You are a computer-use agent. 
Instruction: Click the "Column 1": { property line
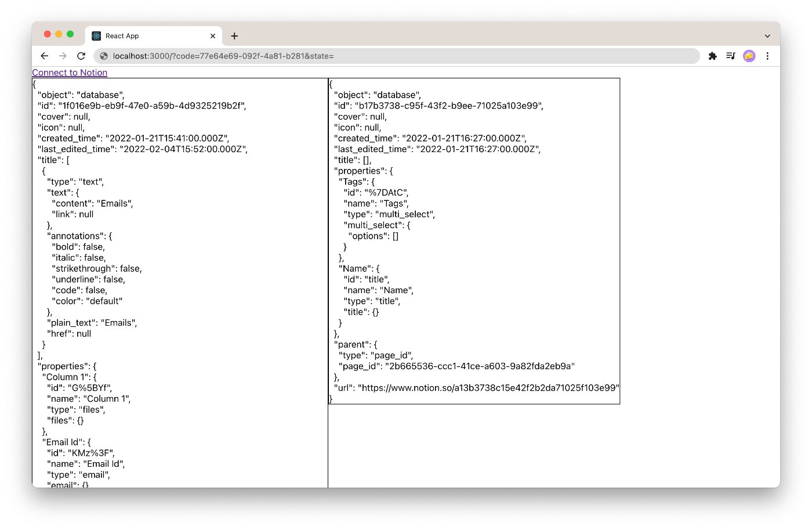[69, 377]
